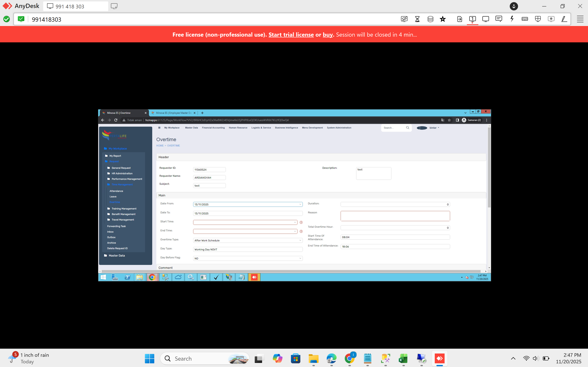Click the browser horizontal scrollbar
Image resolution: width=588 pixels, height=367 pixels.
pyautogui.click(x=291, y=271)
